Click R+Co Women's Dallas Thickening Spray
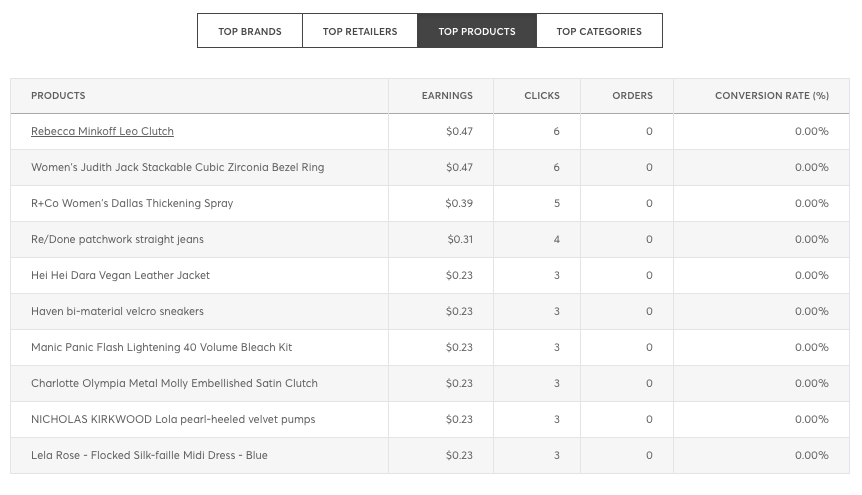 point(132,204)
